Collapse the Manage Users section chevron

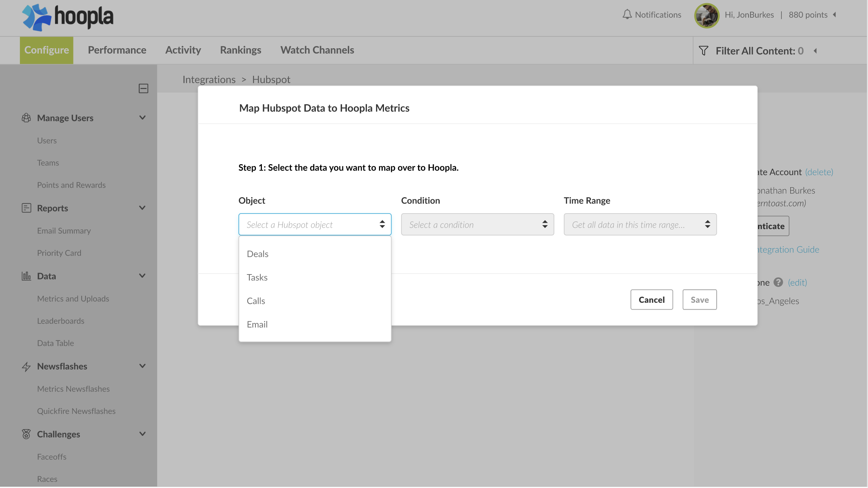(142, 118)
